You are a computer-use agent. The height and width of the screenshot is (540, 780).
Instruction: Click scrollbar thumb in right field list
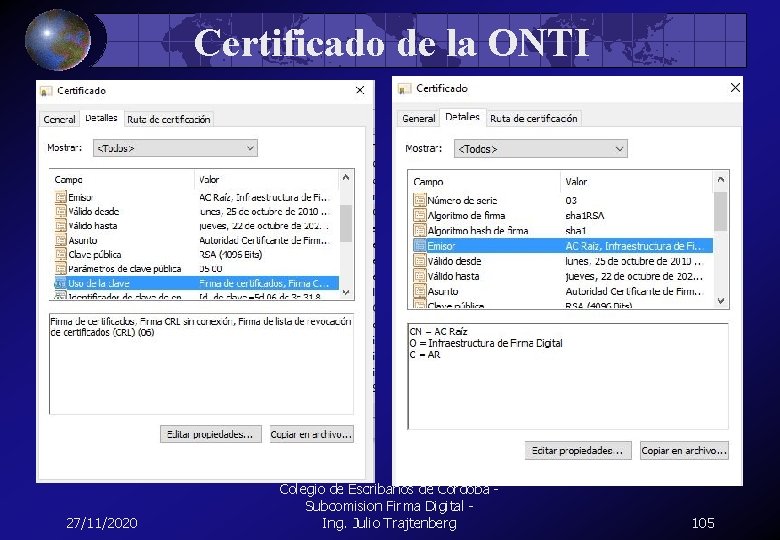coord(720,212)
